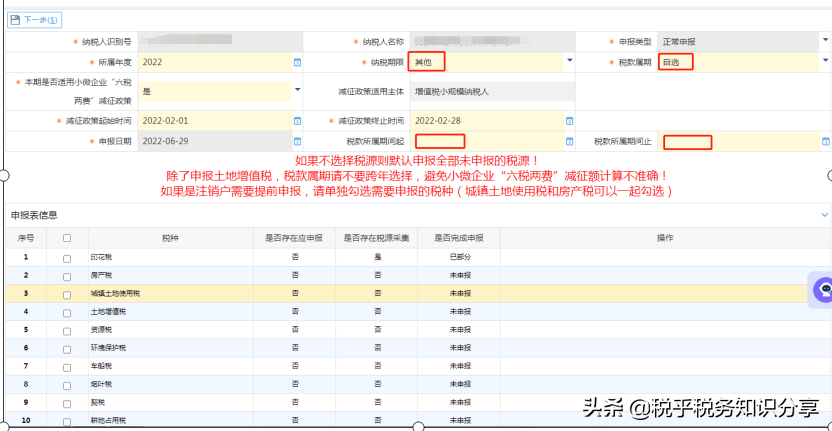Click the 税款属期 field showing 自选

pos(740,62)
